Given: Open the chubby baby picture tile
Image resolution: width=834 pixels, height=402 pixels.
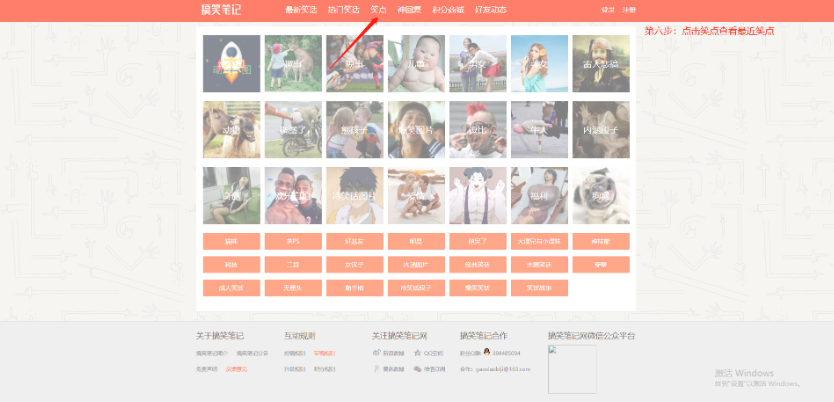Looking at the screenshot, I should (x=416, y=64).
